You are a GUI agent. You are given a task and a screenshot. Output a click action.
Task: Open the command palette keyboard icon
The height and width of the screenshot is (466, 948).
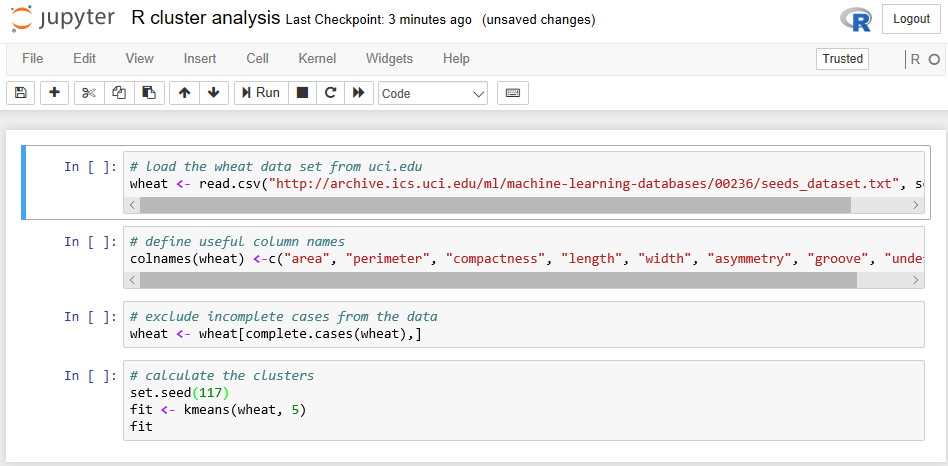(x=513, y=93)
